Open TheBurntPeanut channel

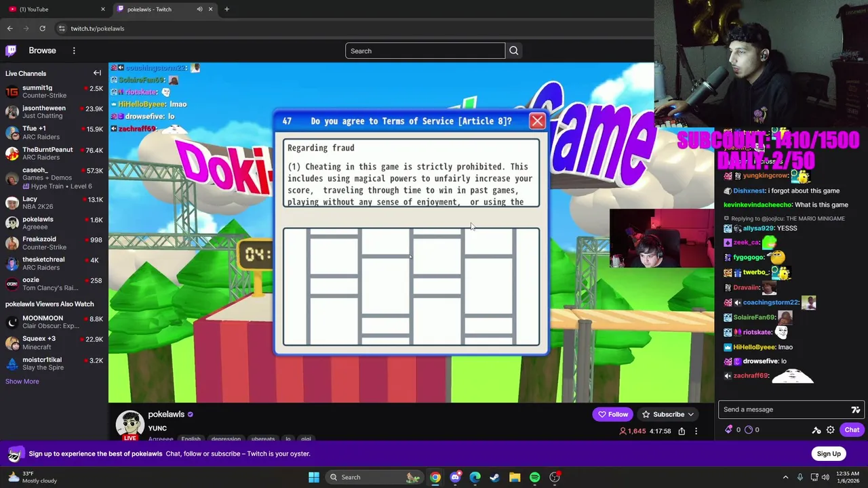click(54, 153)
